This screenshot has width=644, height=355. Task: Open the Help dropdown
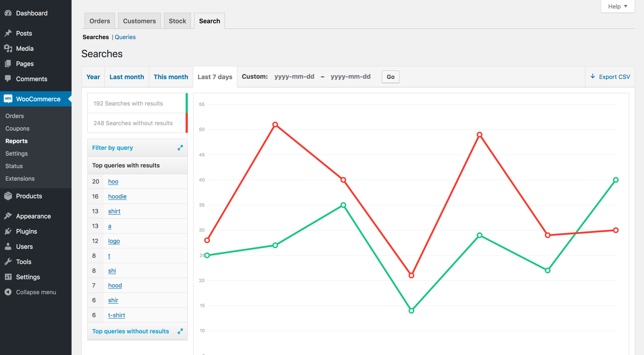[617, 6]
